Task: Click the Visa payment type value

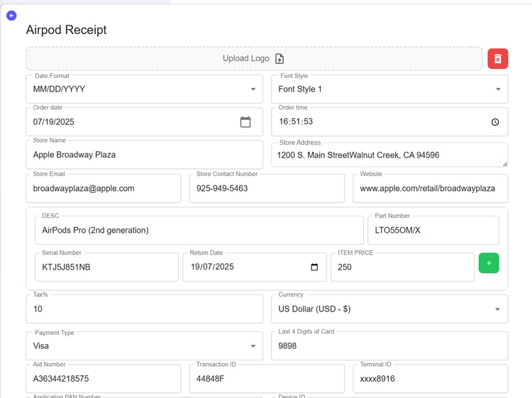Action: (40, 346)
